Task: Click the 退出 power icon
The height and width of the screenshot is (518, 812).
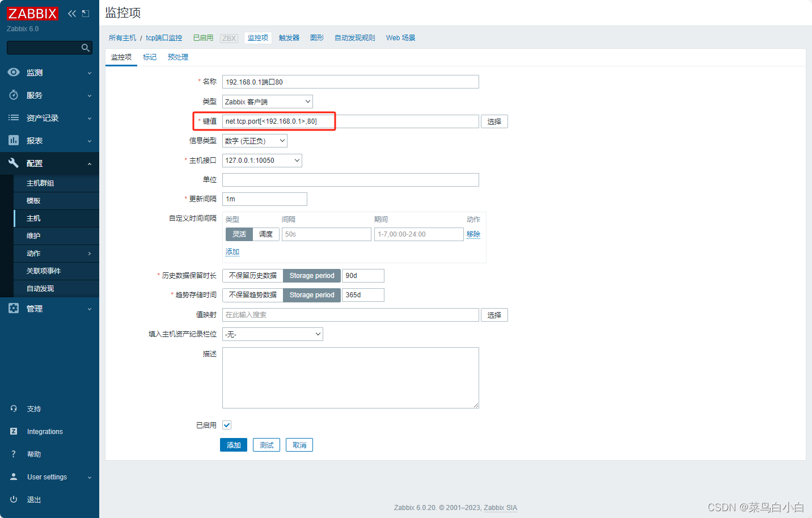Action: click(14, 499)
